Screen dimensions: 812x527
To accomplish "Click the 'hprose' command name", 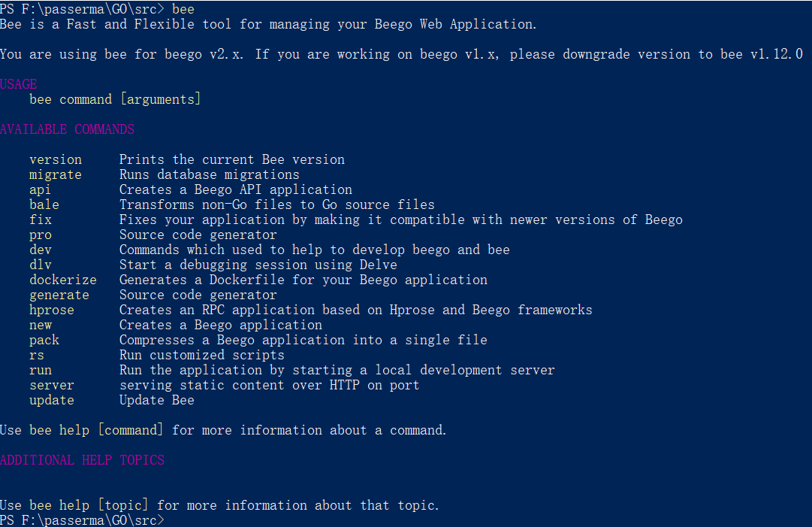I will [x=52, y=310].
